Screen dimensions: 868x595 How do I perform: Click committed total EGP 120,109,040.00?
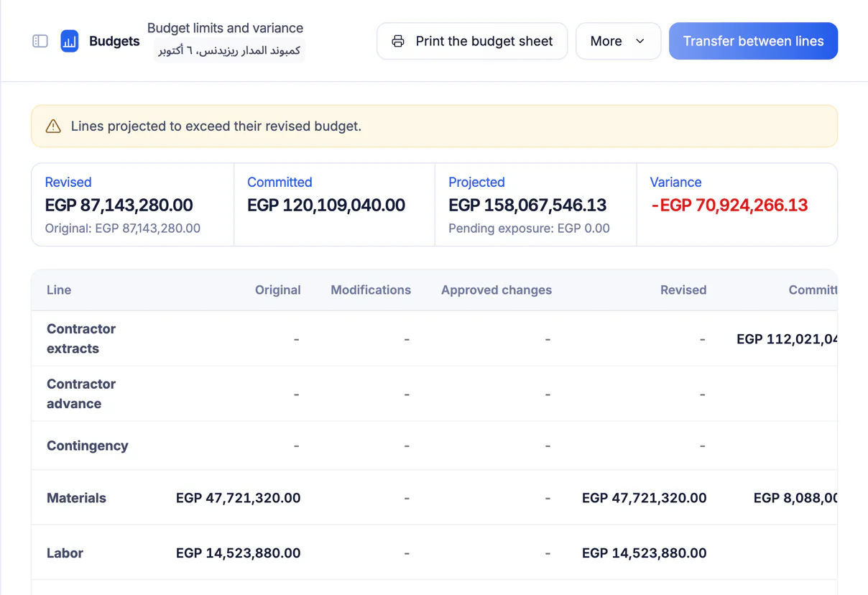click(x=326, y=205)
